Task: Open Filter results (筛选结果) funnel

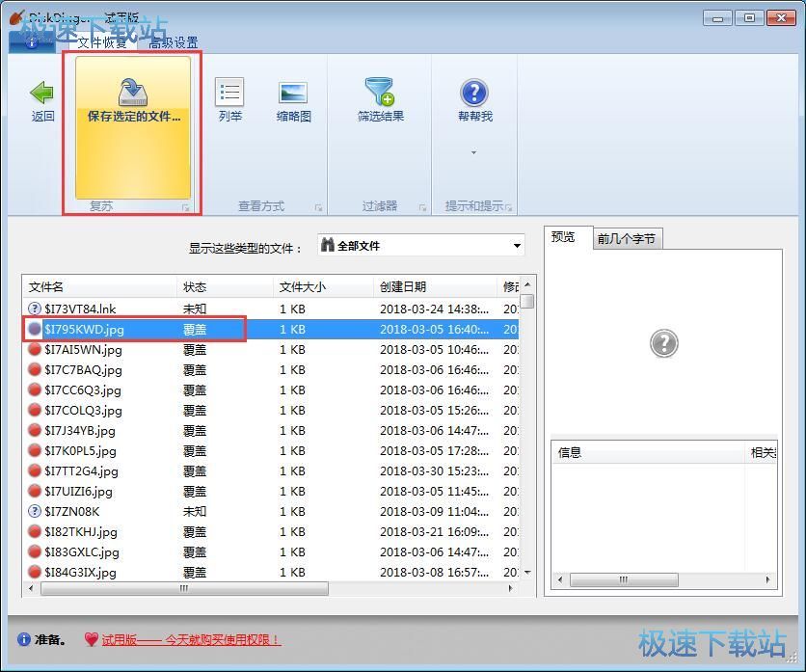Action: (x=380, y=100)
